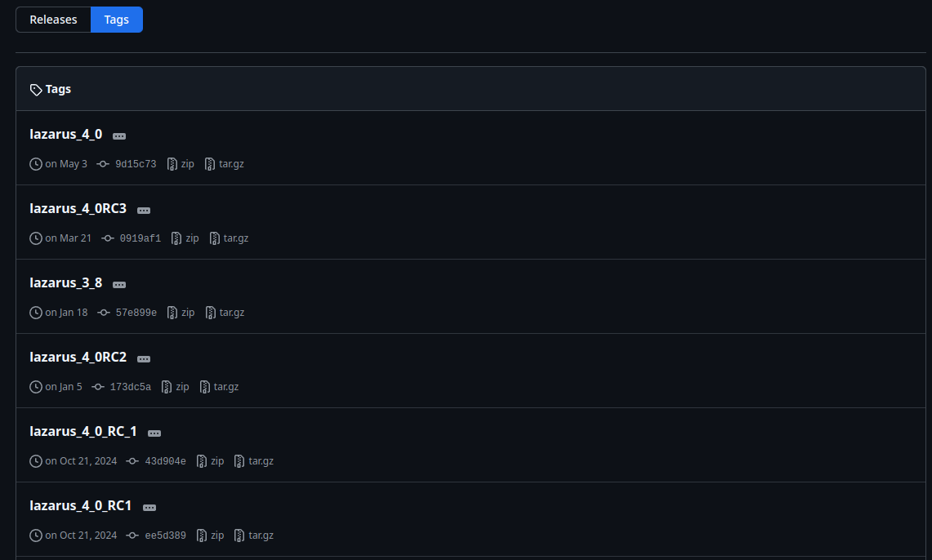932x560 pixels.
Task: Click the tag icon in Tags header
Action: tap(36, 90)
